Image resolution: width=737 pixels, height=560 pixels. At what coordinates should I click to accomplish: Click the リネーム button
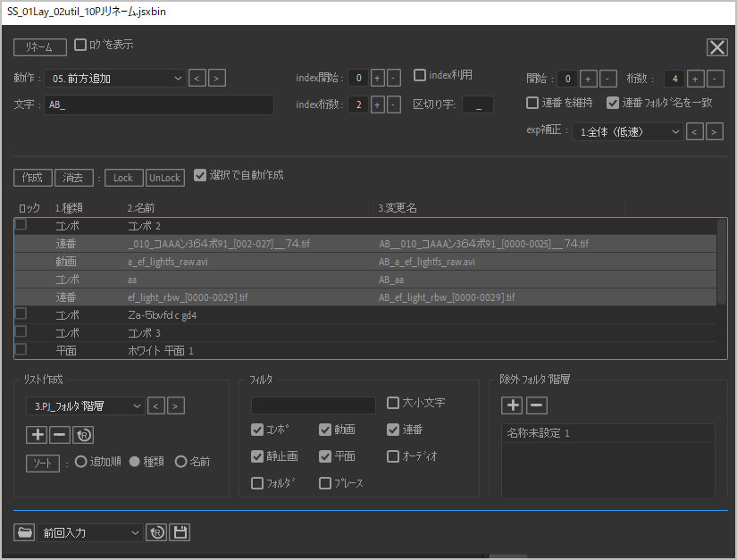[40, 47]
